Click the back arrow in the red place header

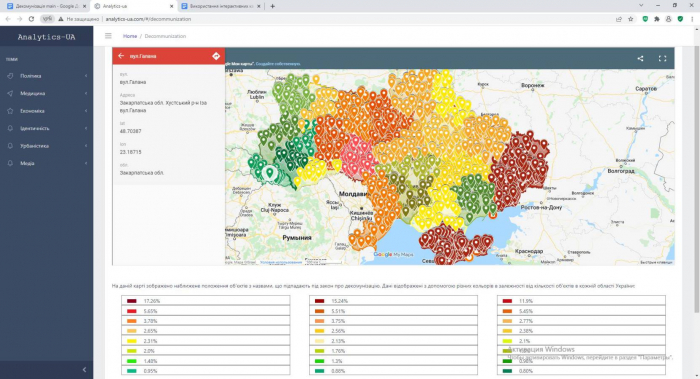click(x=121, y=56)
